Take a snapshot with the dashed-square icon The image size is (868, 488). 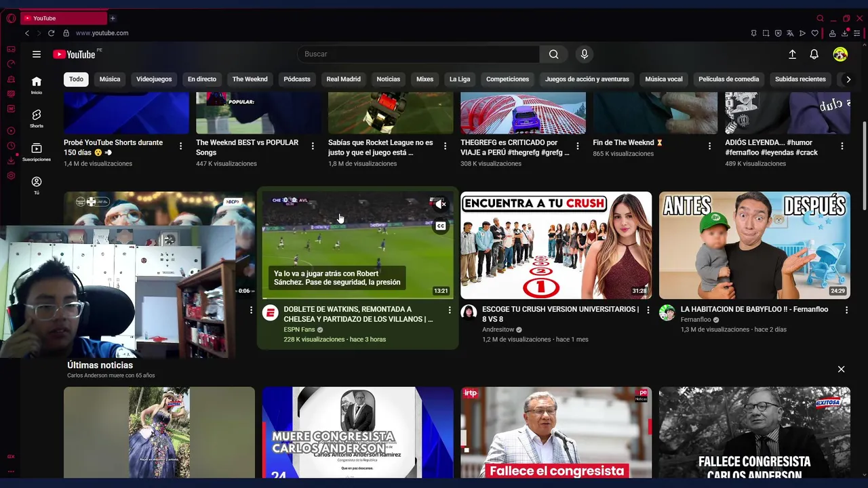point(766,33)
